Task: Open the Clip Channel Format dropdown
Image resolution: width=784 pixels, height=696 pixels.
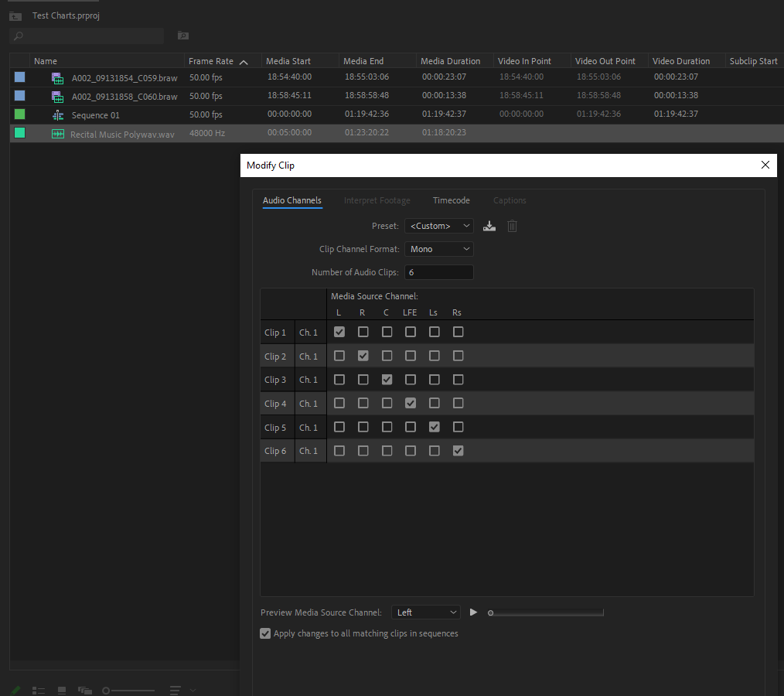Action: click(x=438, y=248)
